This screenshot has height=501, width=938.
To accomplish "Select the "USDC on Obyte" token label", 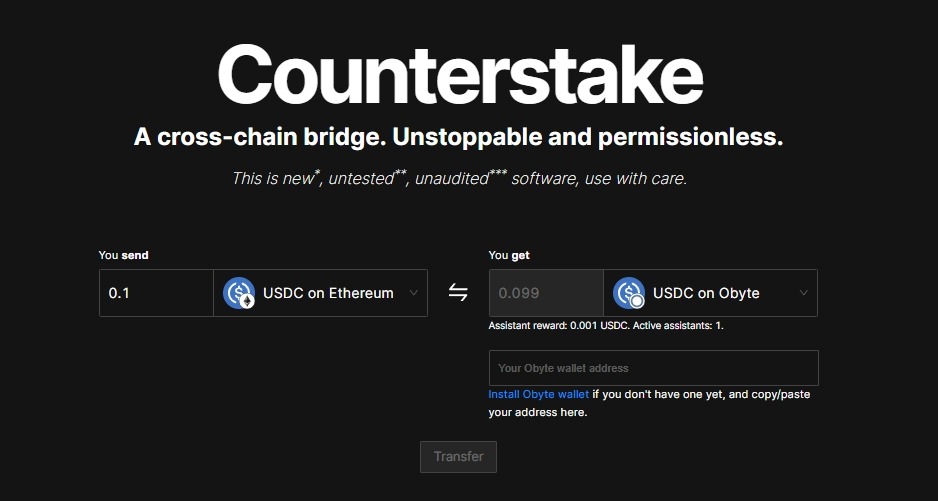I will [x=706, y=293].
